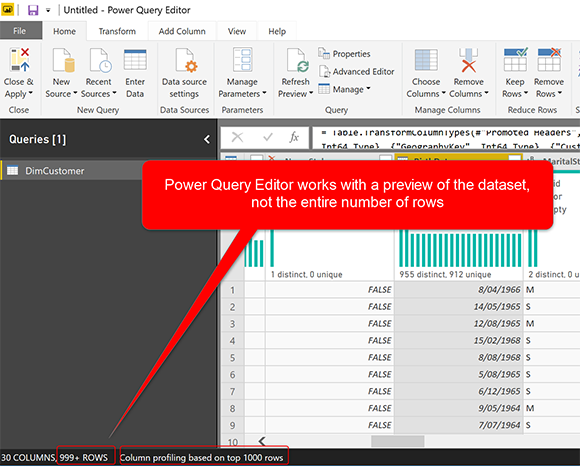The image size is (580, 466).
Task: Click '1 distinct, 0 unique' profile text
Action: click(x=307, y=274)
